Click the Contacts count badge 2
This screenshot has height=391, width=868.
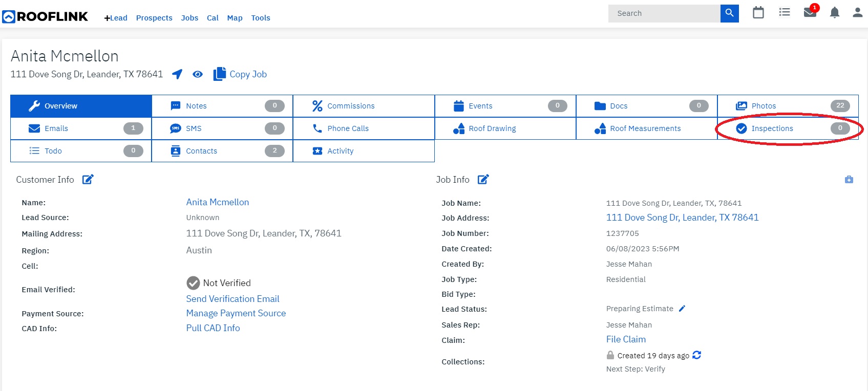(274, 151)
